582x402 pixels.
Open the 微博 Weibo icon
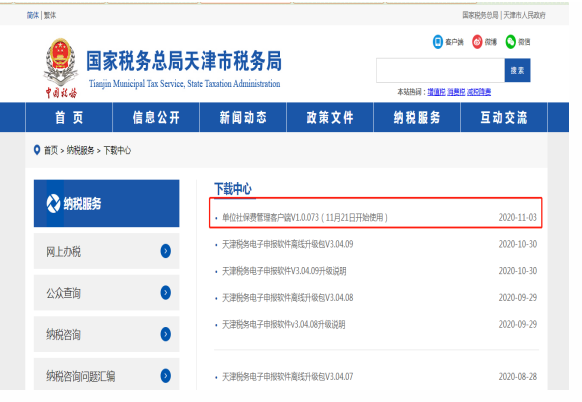coord(477,42)
